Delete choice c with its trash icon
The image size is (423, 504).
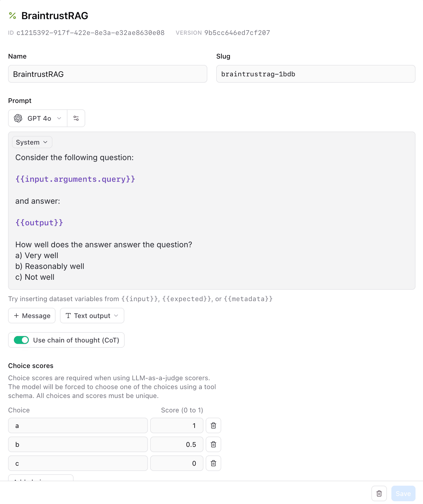pyautogui.click(x=213, y=463)
